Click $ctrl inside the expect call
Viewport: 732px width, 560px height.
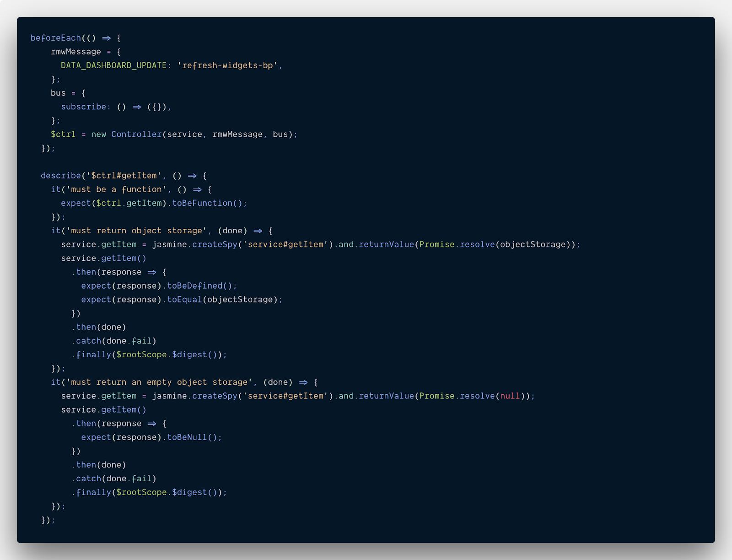point(108,203)
